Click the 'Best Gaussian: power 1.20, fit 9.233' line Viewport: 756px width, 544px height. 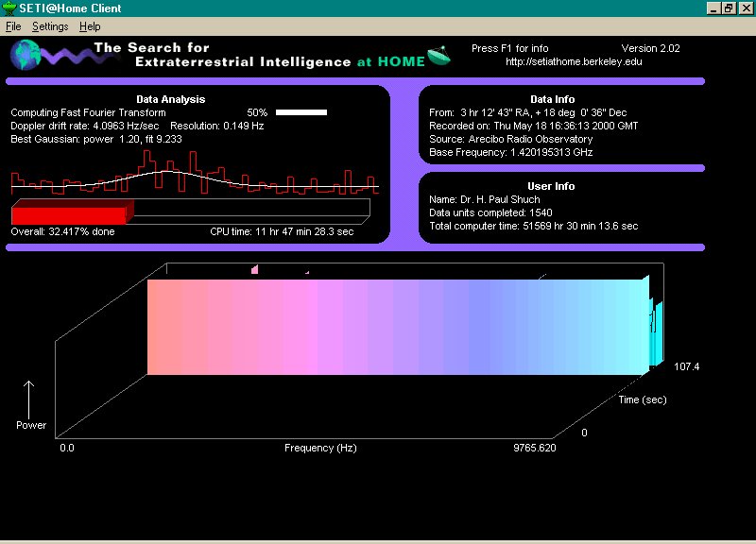(96, 139)
